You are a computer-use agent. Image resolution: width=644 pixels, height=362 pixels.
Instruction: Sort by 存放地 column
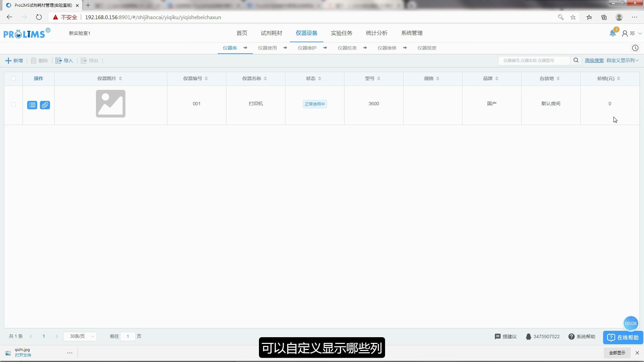(x=558, y=78)
